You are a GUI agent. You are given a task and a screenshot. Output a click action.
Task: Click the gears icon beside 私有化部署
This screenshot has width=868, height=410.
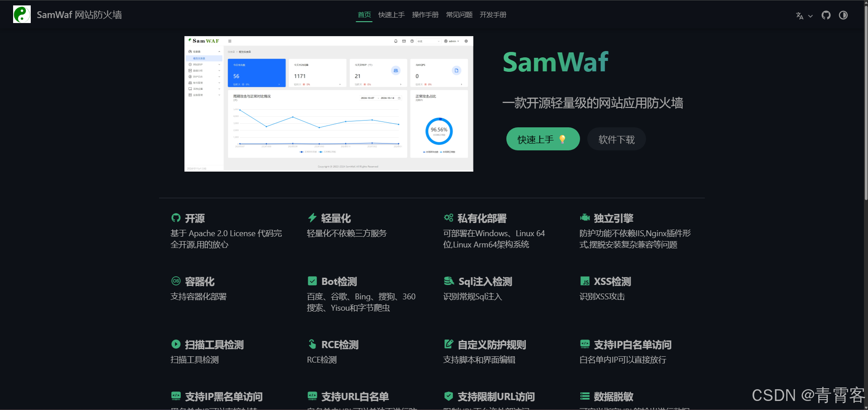(448, 218)
